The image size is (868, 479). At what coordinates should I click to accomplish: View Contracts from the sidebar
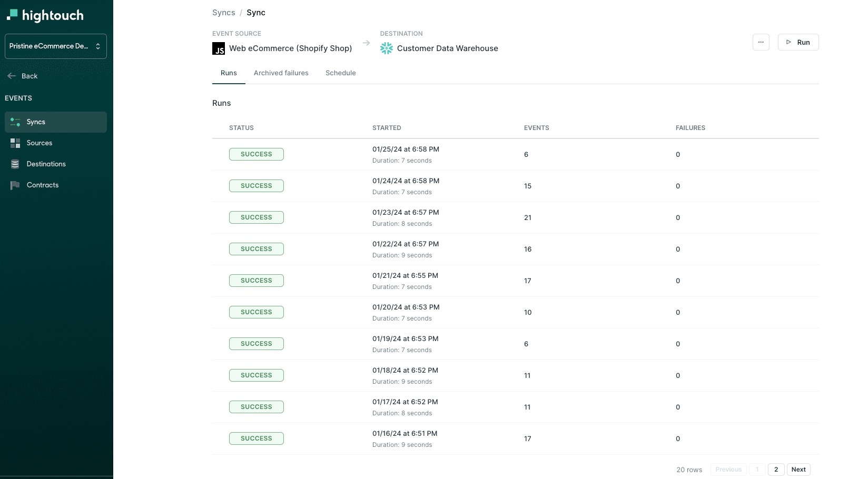(x=43, y=185)
